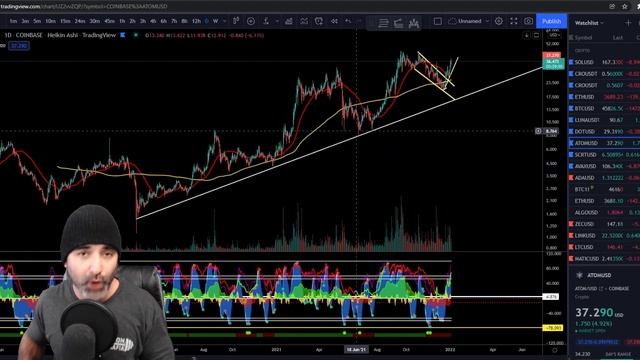Enter fullscreen mode

tap(514, 21)
